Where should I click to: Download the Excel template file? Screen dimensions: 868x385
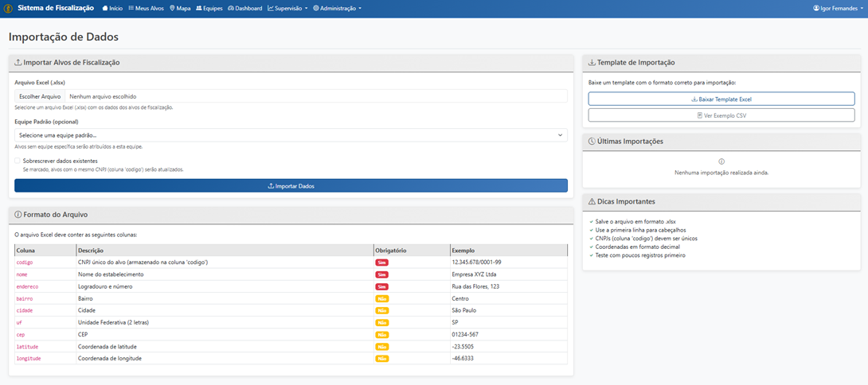pos(721,99)
